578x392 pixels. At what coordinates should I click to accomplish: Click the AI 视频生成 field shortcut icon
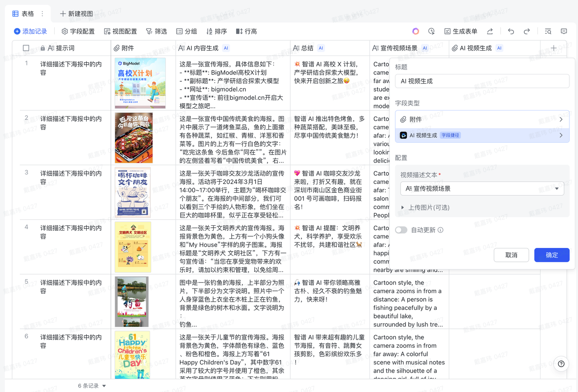[x=403, y=135]
